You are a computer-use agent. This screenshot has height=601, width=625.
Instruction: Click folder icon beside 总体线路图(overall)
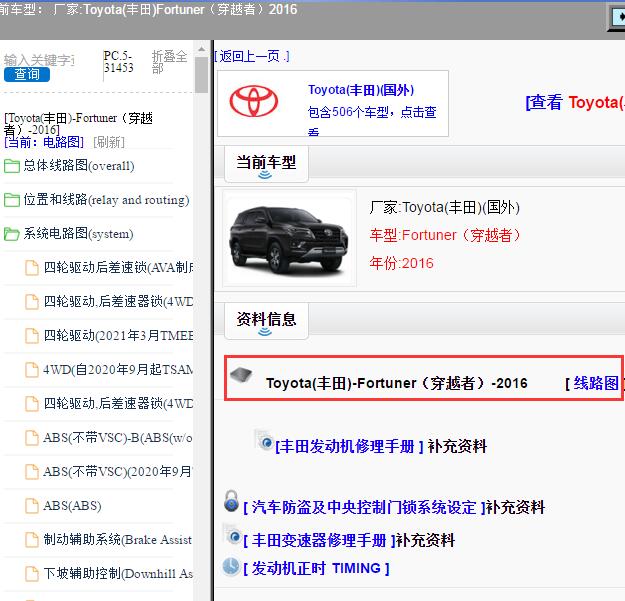click(x=12, y=166)
